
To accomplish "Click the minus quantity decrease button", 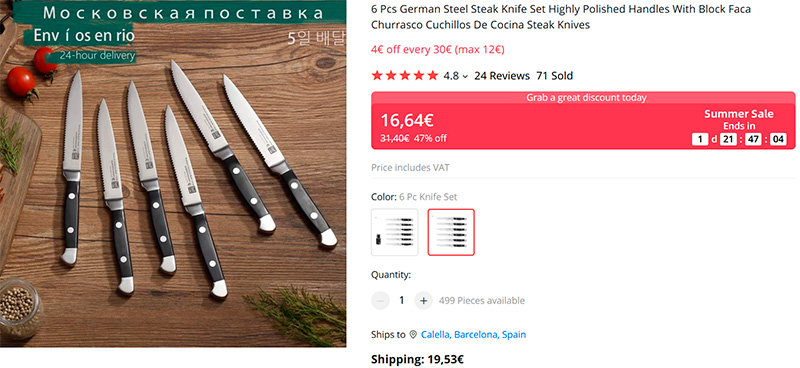I will pos(380,301).
